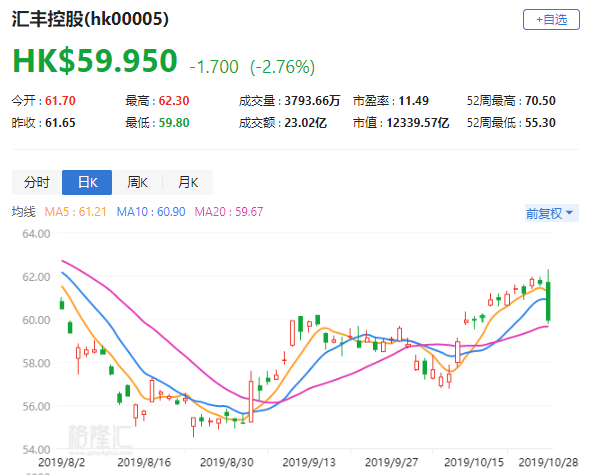The height and width of the screenshot is (475, 589).
Task: Click the MA20 : 59.67 indicator label
Action: point(229,212)
